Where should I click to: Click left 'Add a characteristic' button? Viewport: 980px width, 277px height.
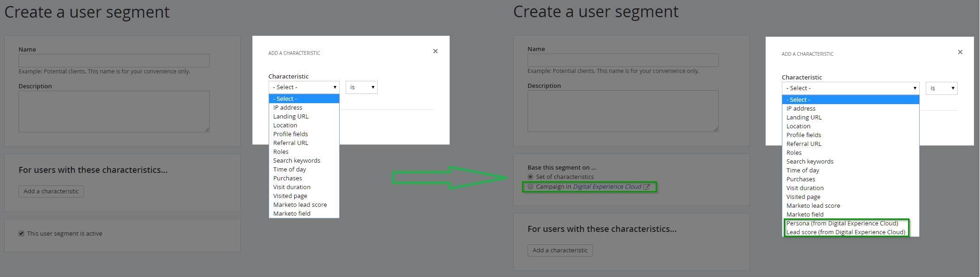[51, 191]
